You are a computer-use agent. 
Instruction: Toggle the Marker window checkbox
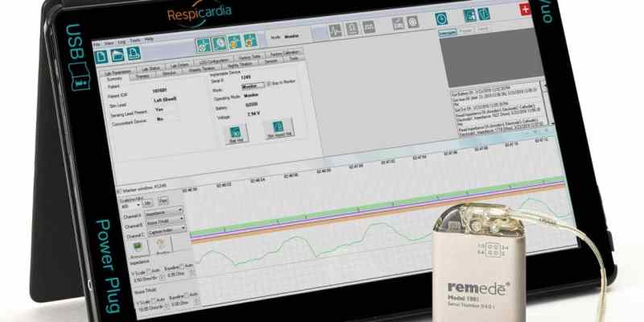(119, 191)
